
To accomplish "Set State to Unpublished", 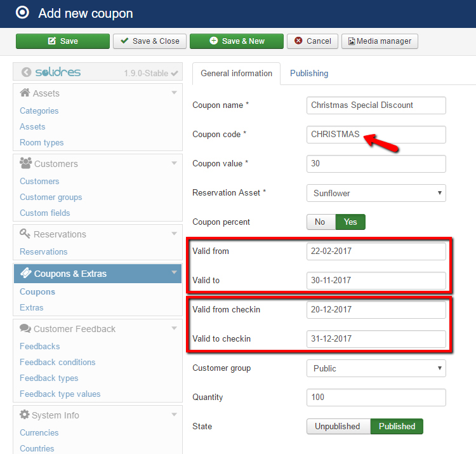I will coord(338,426).
